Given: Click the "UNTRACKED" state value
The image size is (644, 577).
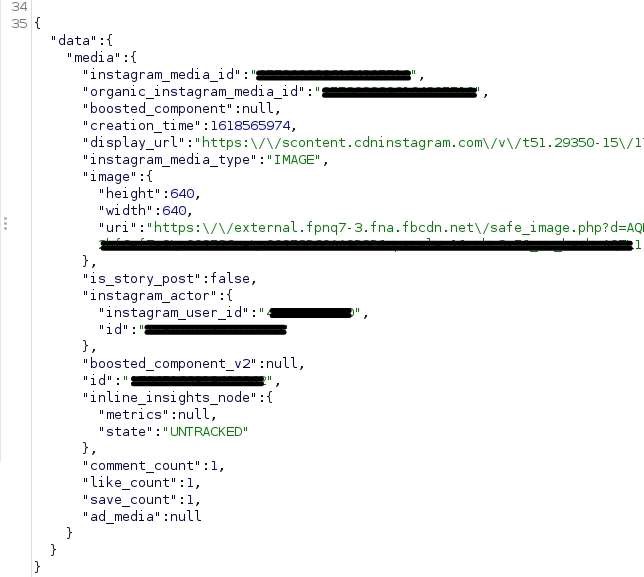Looking at the screenshot, I should click(206, 432).
